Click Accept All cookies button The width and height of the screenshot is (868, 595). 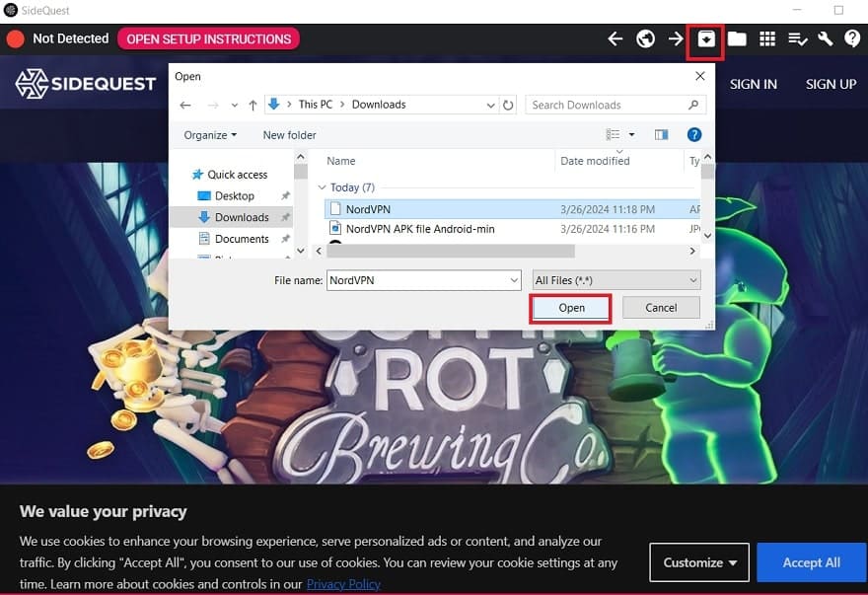(811, 562)
